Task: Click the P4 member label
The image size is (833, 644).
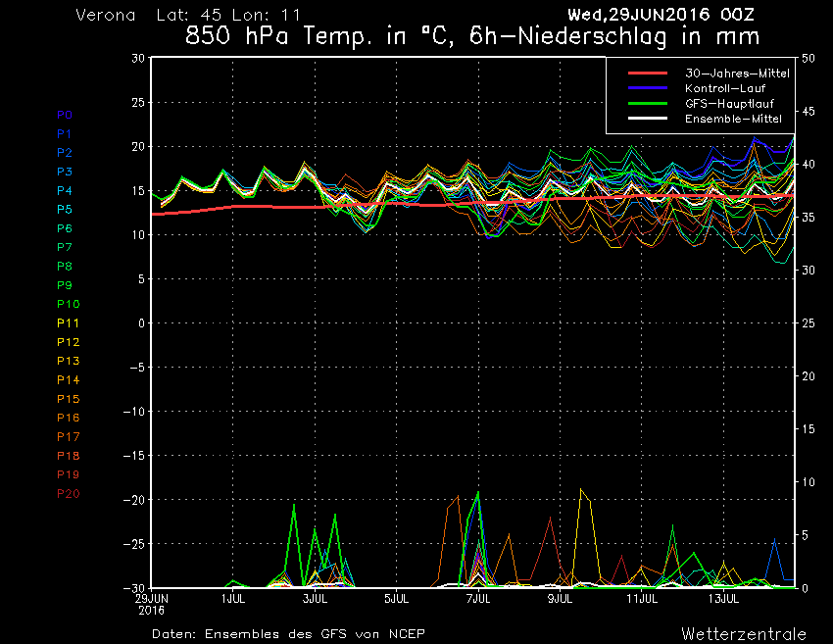Action: click(65, 190)
